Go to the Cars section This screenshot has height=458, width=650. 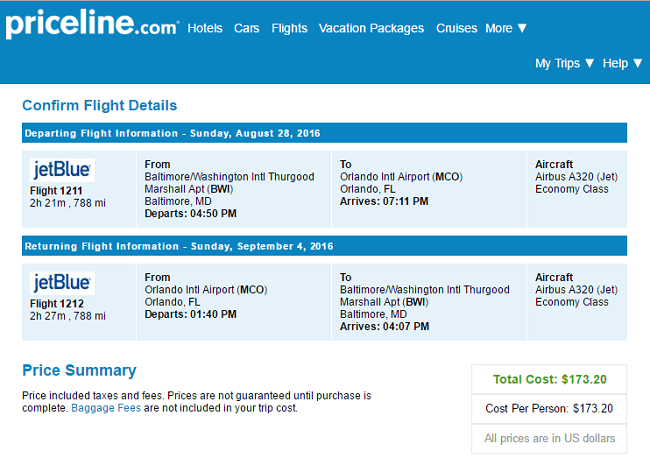(246, 28)
